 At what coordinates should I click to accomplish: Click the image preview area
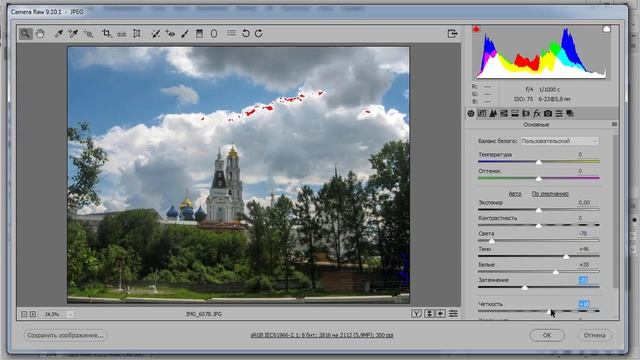click(x=238, y=175)
